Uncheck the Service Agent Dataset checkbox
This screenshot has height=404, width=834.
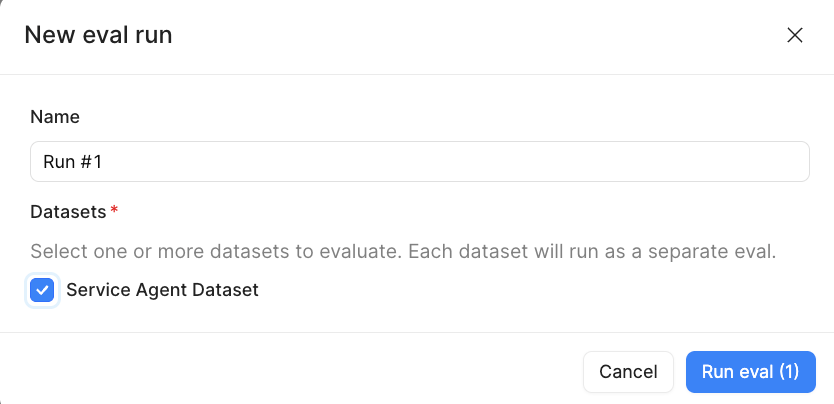[x=42, y=291]
